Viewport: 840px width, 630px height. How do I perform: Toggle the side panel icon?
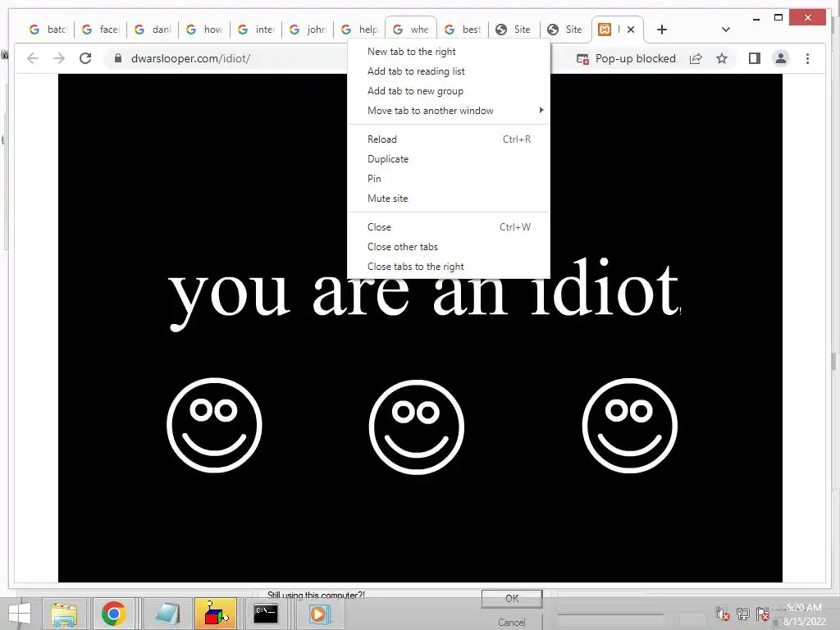click(755, 58)
